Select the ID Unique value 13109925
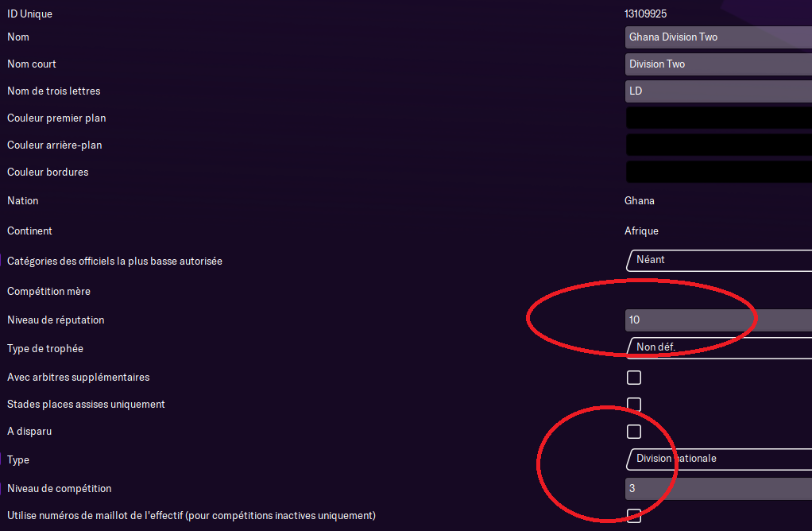 645,14
